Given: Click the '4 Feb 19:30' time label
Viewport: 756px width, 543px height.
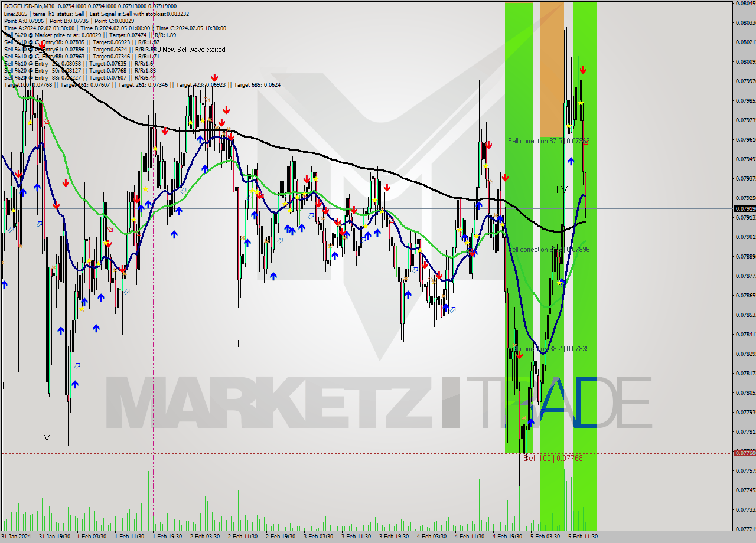Looking at the screenshot, I should (508, 537).
